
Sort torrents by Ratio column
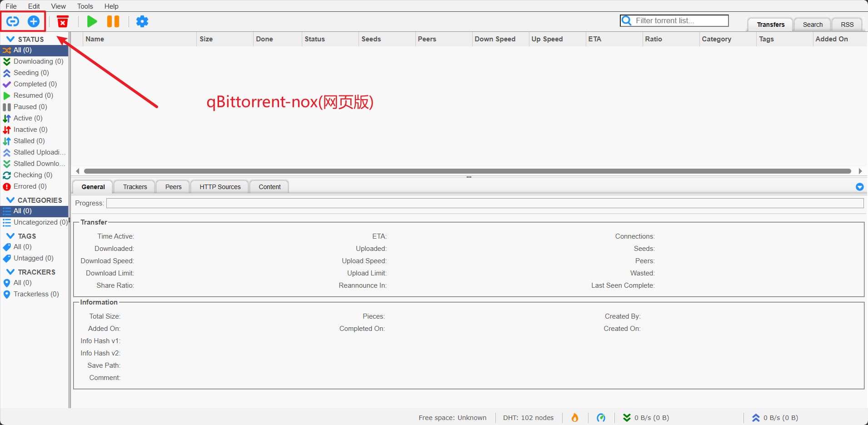pos(671,39)
